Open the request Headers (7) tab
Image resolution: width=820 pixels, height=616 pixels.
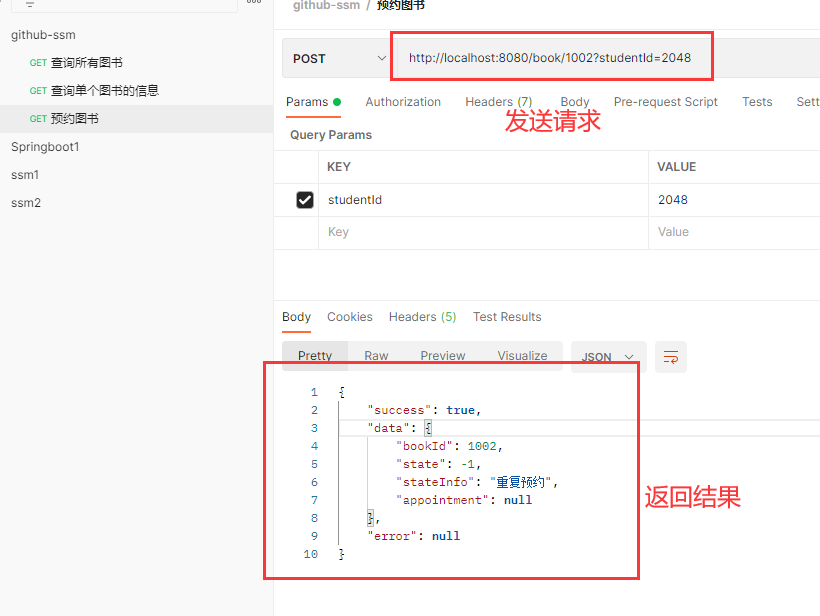498,102
